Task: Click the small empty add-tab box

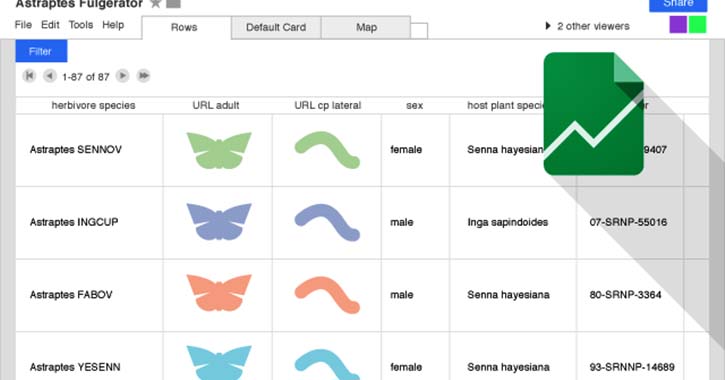Action: click(419, 31)
